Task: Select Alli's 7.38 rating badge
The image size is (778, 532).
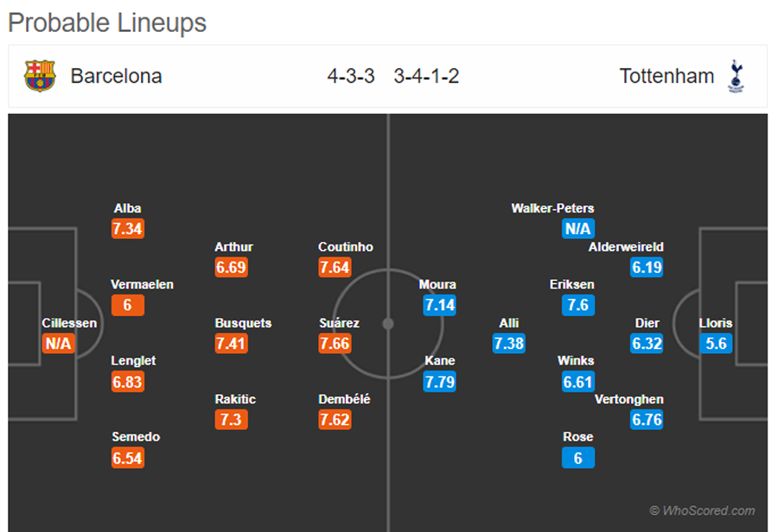Action: point(508,343)
